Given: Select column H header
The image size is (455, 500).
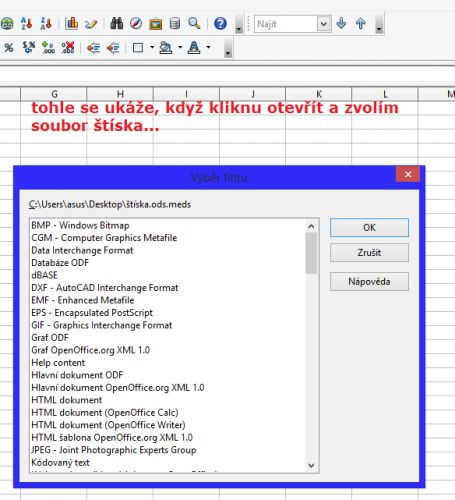Looking at the screenshot, I should click(x=120, y=94).
